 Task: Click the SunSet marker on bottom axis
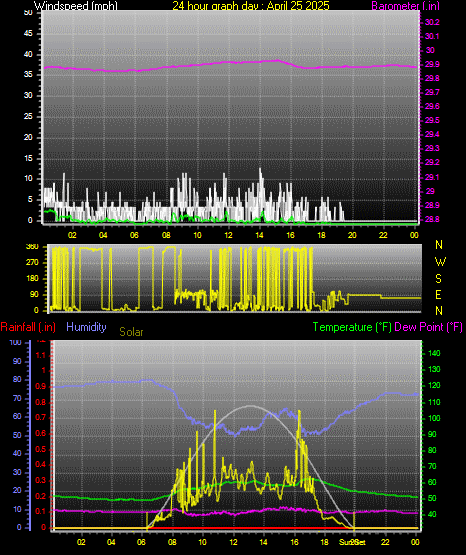point(352,542)
